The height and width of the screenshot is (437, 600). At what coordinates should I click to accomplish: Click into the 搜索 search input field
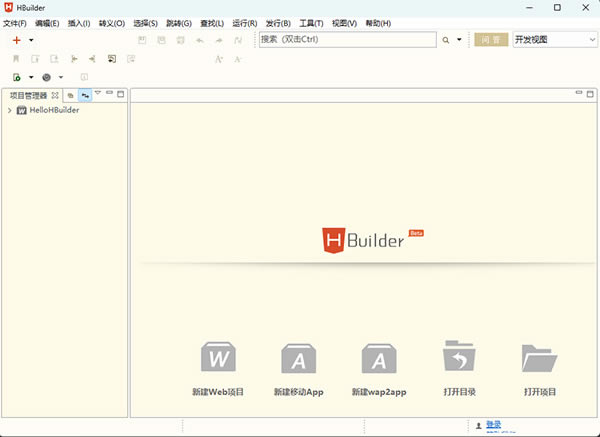coord(345,40)
